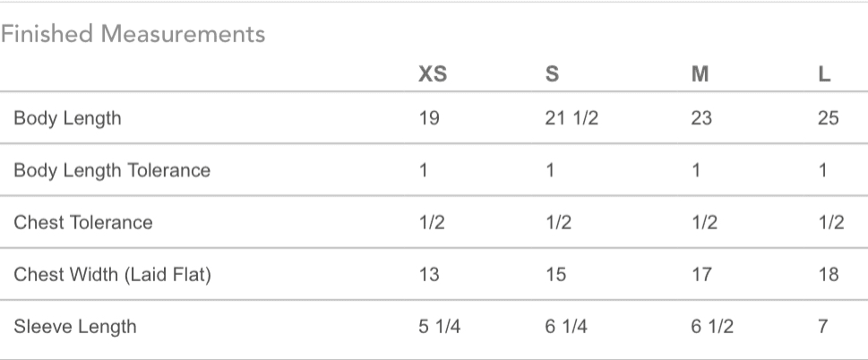Click the S Body Length value 21 1/2
The image size is (868, 360).
[572, 118]
